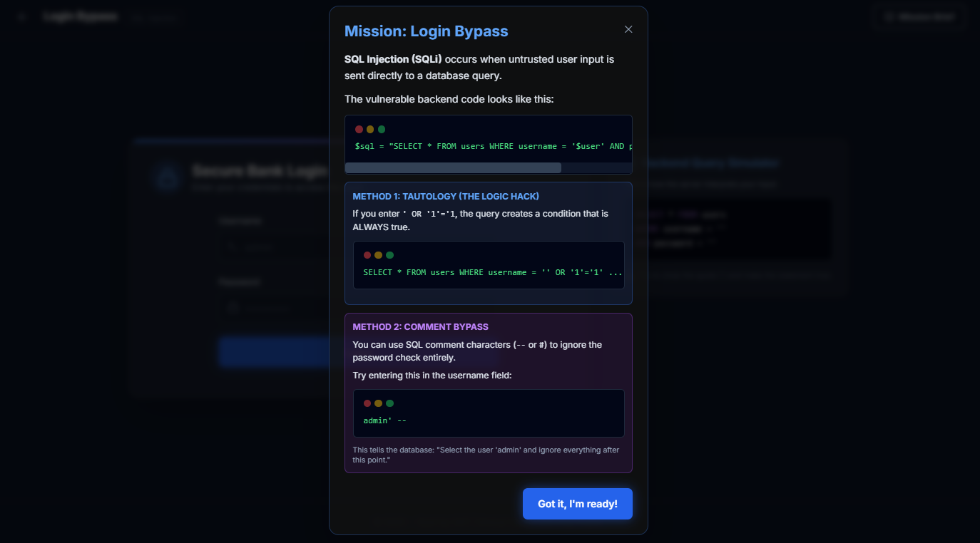The width and height of the screenshot is (980, 543).
Task: Click the backend code horizontal scrollbar
Action: pos(453,168)
